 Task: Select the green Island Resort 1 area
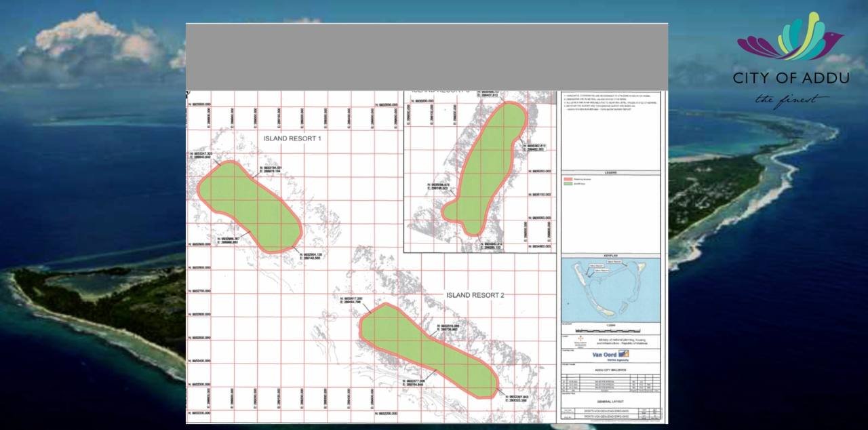(x=249, y=206)
